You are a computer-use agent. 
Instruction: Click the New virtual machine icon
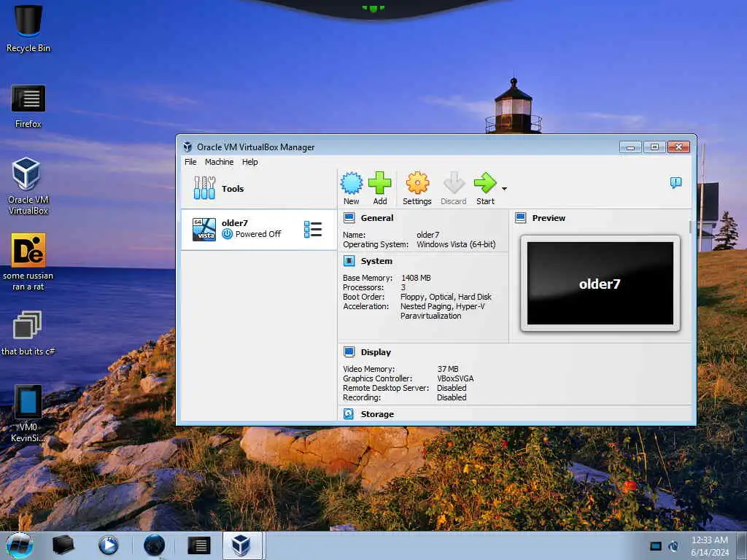coord(351,183)
